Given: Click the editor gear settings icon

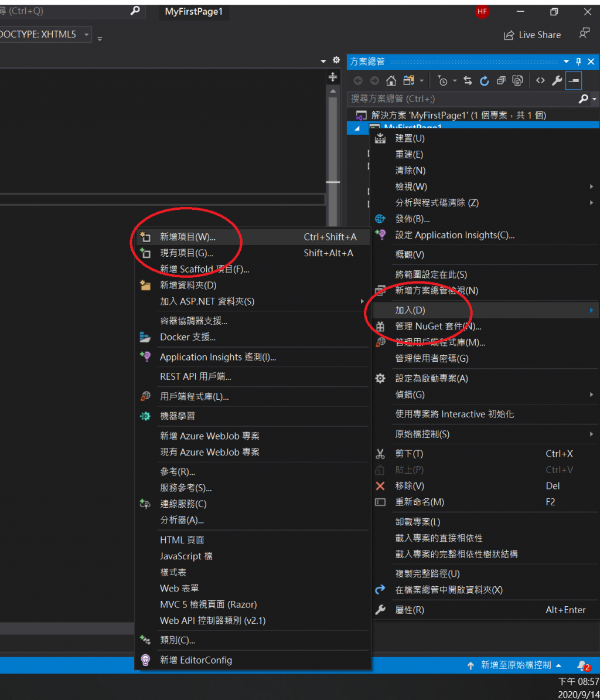Looking at the screenshot, I should (x=336, y=60).
